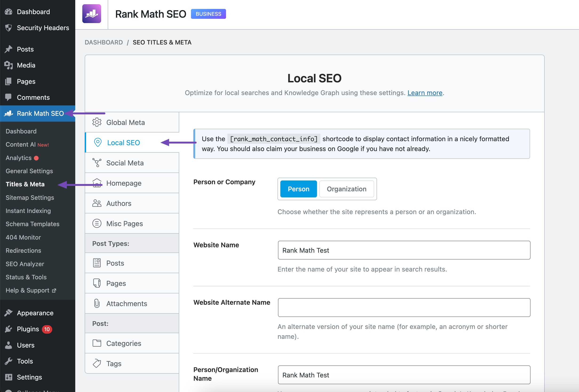Select the Person option
Image resolution: width=579 pixels, height=392 pixels.
(298, 189)
